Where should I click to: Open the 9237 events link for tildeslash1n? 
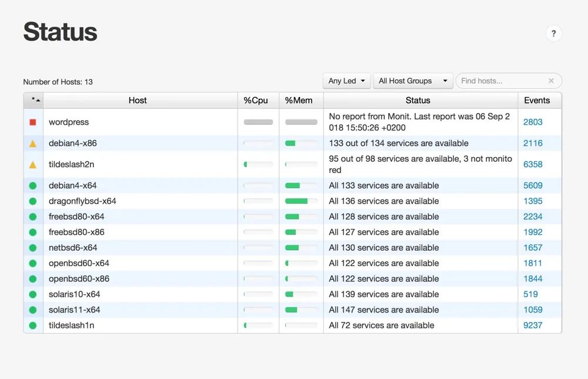[x=533, y=325]
